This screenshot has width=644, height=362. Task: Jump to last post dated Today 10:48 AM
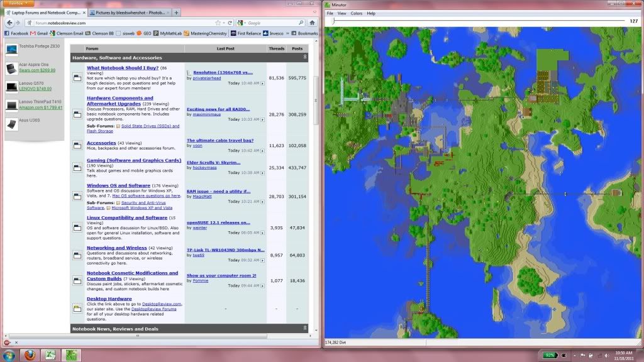(x=262, y=84)
